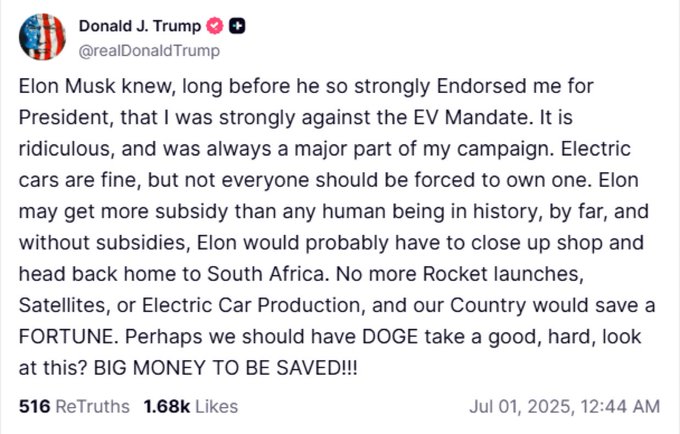680x434 pixels.
Task: Click the number 516 in post stats
Action: click(x=34, y=407)
